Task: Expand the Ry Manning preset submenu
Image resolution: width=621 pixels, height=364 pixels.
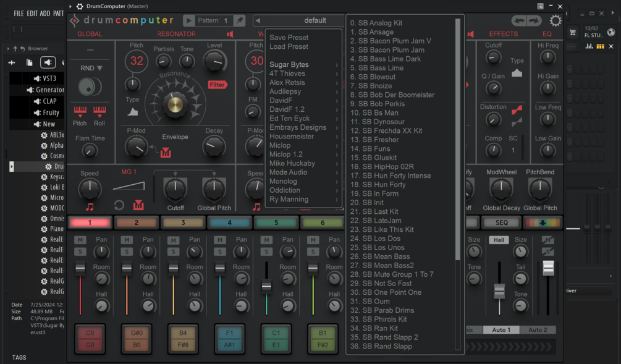Action: pos(304,199)
